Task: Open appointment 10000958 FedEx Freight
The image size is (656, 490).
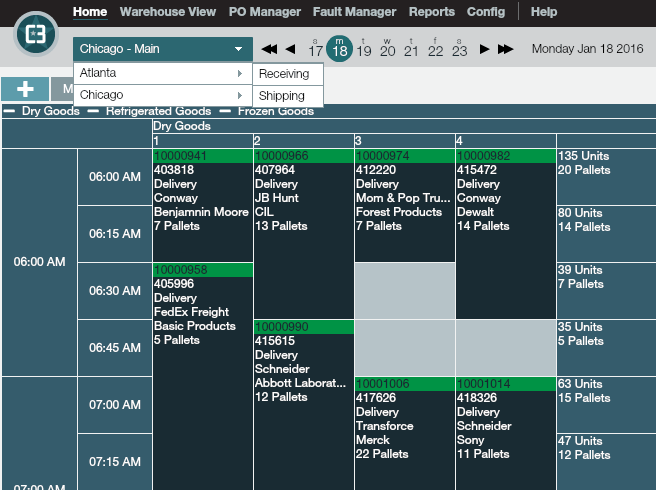Action: coord(203,377)
